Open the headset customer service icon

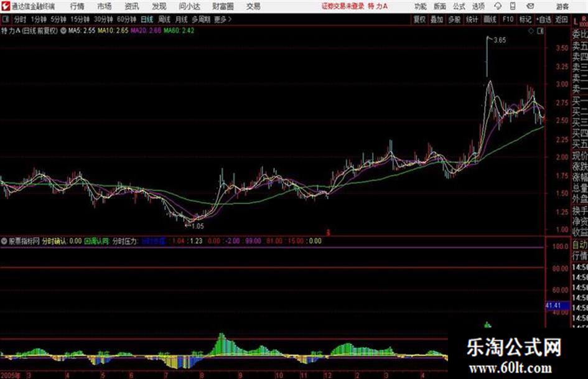pyautogui.click(x=498, y=6)
